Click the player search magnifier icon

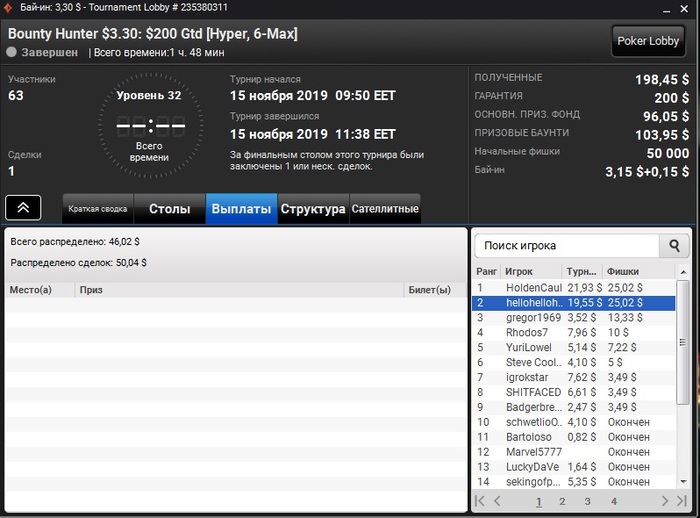tap(674, 246)
